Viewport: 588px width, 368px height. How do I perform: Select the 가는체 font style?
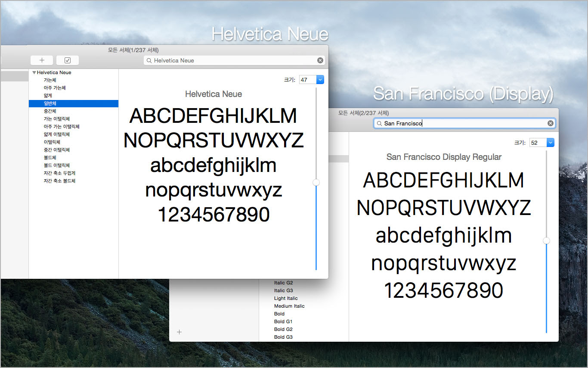pos(50,80)
